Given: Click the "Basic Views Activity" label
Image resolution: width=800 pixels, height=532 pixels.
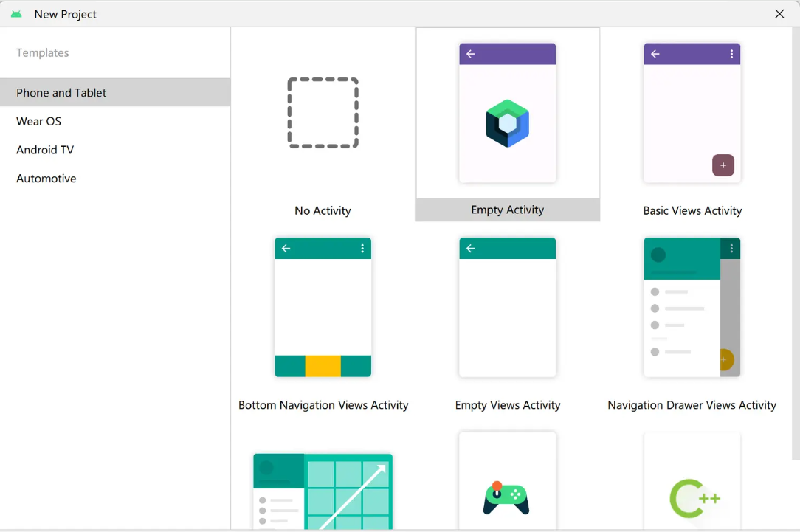Looking at the screenshot, I should [692, 210].
